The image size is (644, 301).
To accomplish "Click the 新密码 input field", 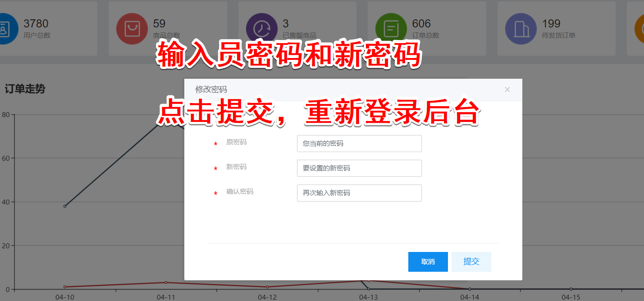I will 359,168.
